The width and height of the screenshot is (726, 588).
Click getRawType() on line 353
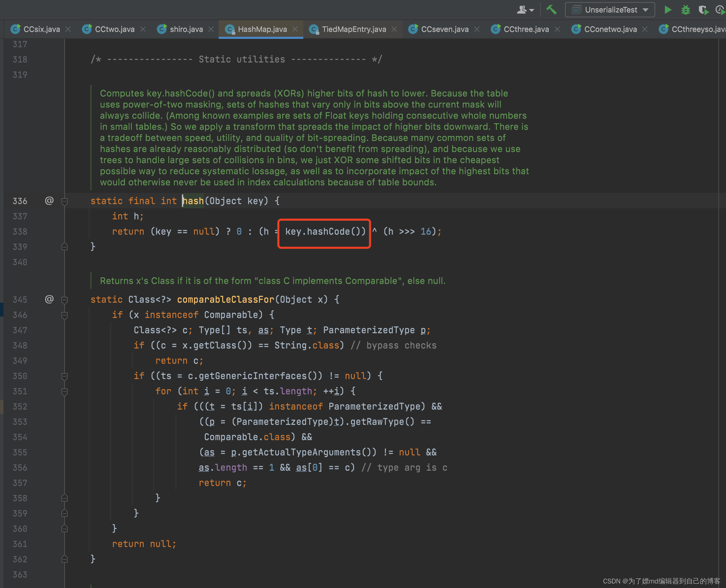pos(382,422)
